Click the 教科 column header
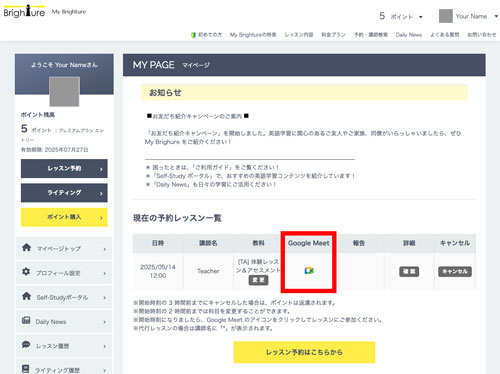The width and height of the screenshot is (500, 374). [258, 243]
